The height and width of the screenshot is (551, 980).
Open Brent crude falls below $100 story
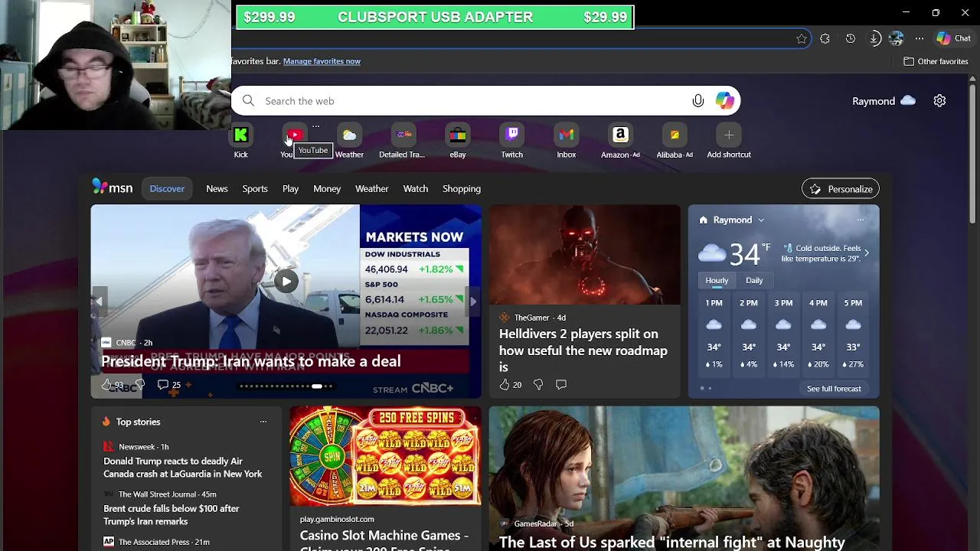click(x=171, y=515)
